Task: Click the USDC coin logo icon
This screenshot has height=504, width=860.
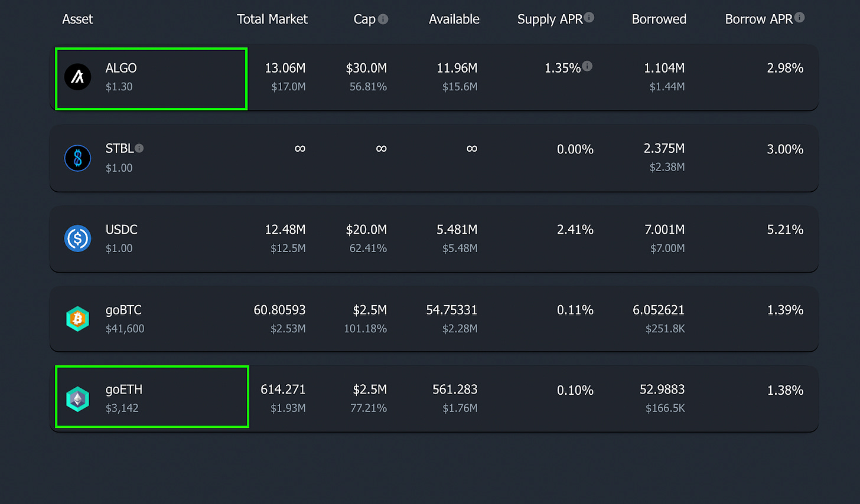Action: (x=77, y=238)
